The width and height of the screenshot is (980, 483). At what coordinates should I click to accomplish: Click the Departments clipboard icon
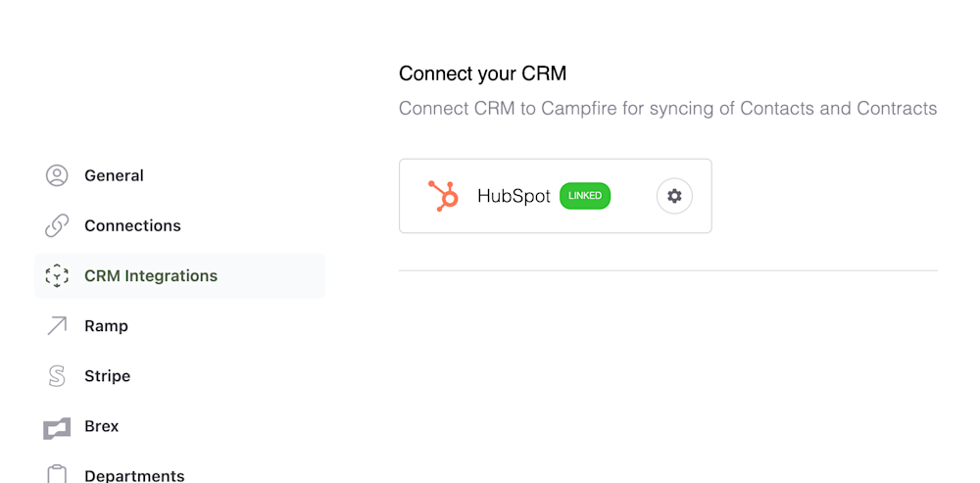pyautogui.click(x=57, y=474)
